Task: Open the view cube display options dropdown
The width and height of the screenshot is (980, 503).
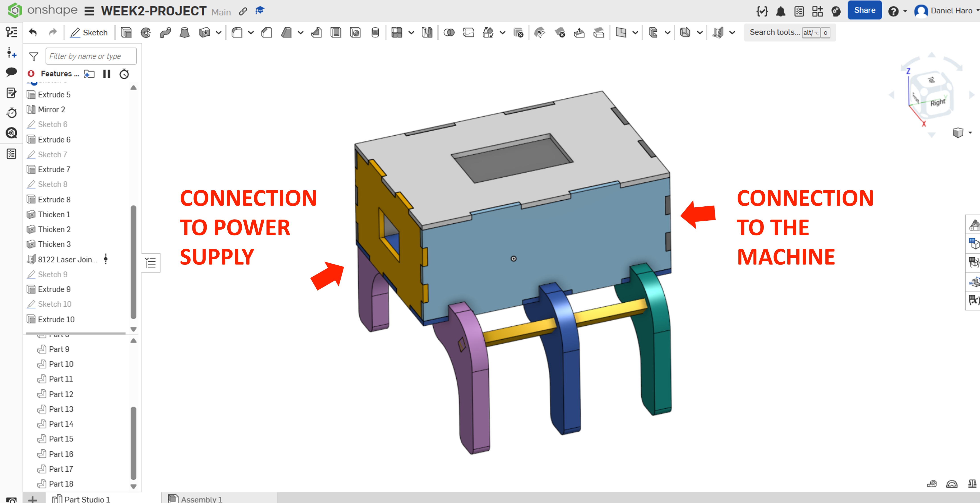Action: click(970, 133)
